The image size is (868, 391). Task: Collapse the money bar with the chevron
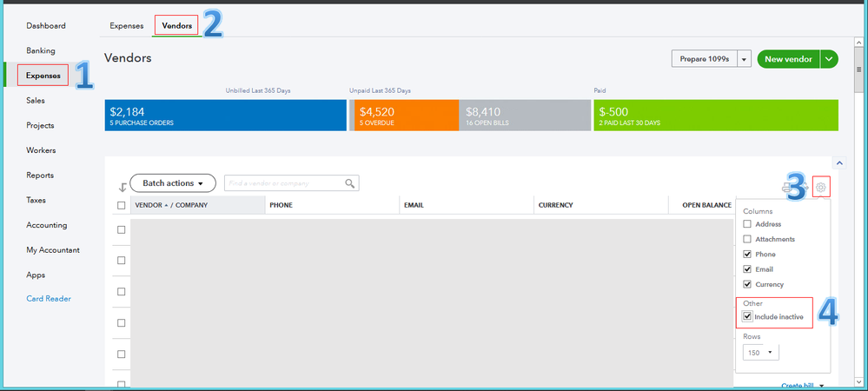pos(839,162)
